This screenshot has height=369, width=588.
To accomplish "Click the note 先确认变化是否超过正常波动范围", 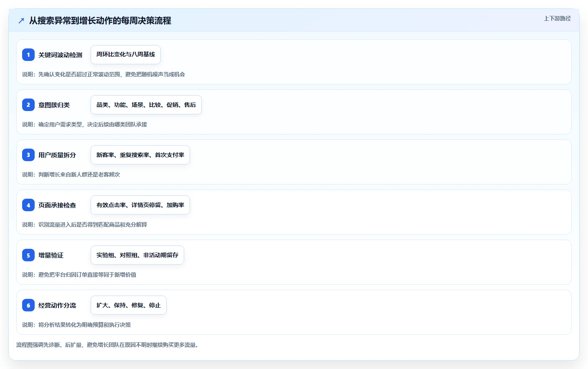I will click(104, 74).
